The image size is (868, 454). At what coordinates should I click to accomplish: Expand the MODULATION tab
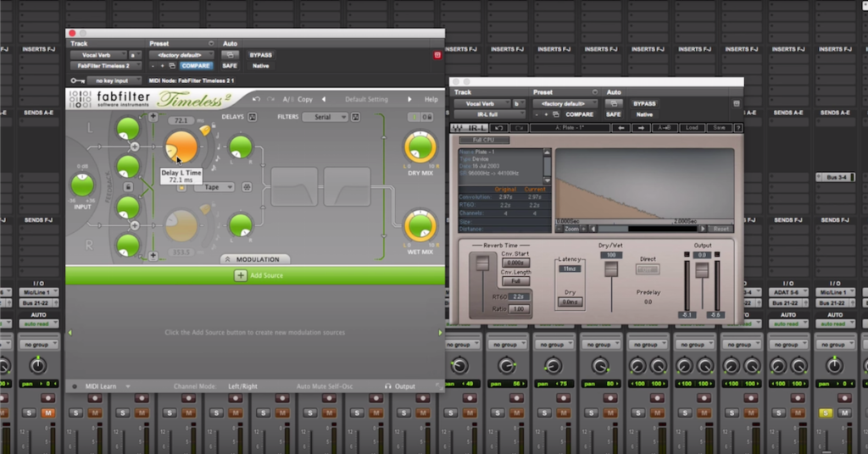pos(255,259)
